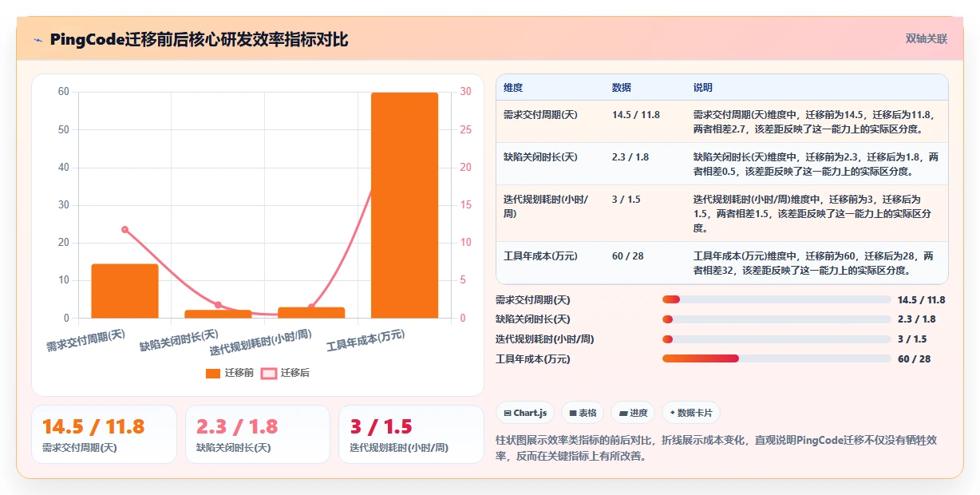The width and height of the screenshot is (980, 495).
Task: Toggle the 迁移前 legend series
Action: coord(230,373)
